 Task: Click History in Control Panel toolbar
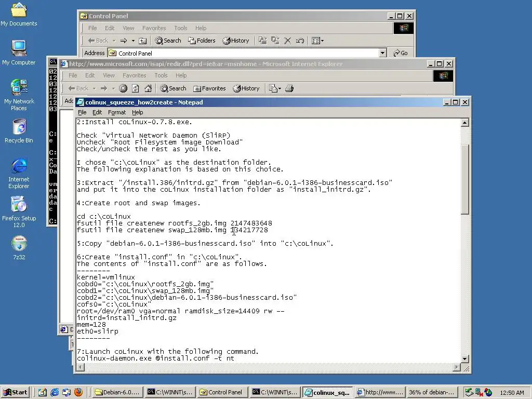click(x=236, y=41)
